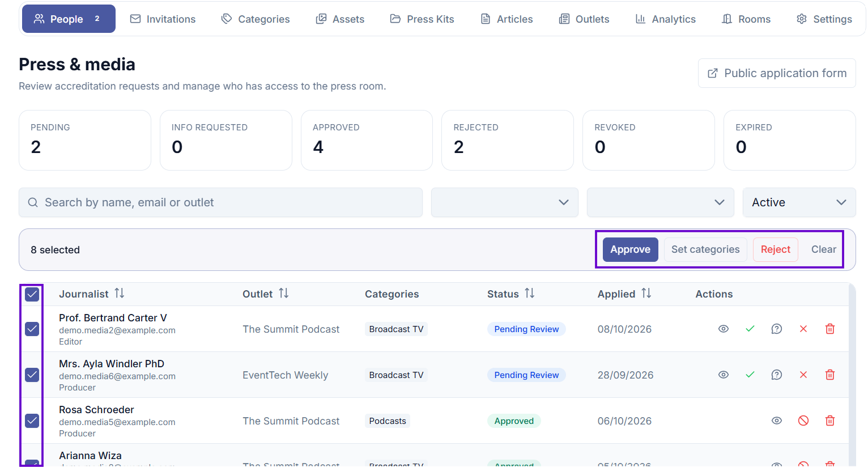The image size is (868, 467).
Task: View details for Prof. Bertrand Carter V
Action: pos(724,329)
